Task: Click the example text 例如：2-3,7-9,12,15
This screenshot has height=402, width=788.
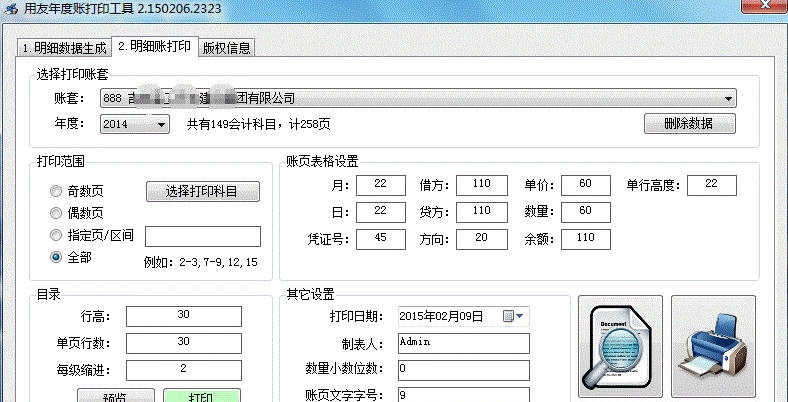Action: tap(201, 262)
